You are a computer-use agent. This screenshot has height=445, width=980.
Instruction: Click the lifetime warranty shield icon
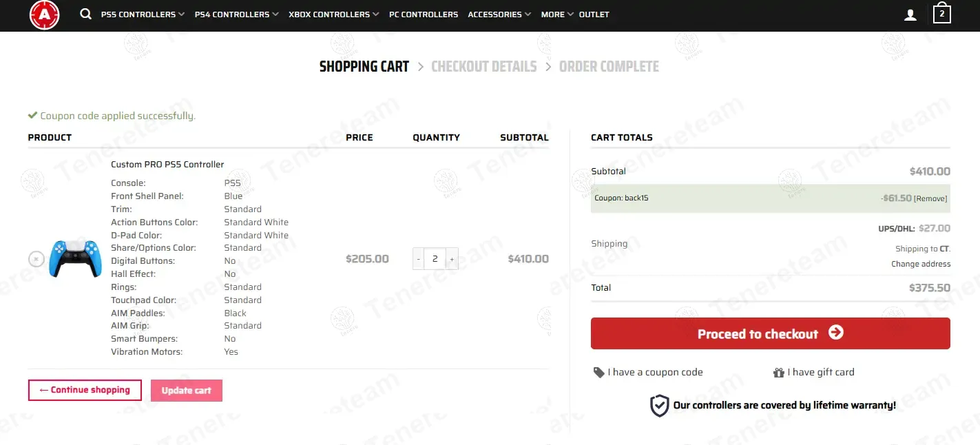pos(659,406)
